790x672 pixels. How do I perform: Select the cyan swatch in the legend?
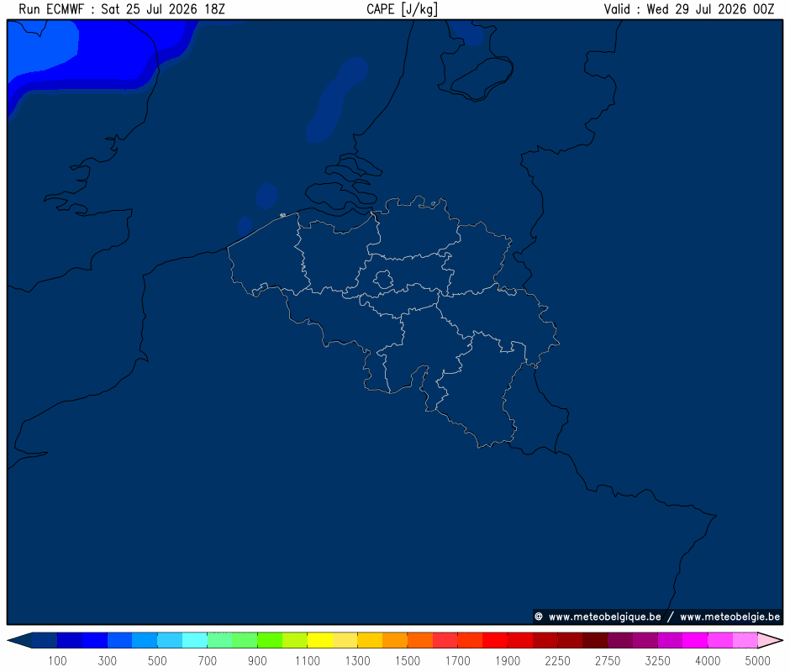click(194, 640)
